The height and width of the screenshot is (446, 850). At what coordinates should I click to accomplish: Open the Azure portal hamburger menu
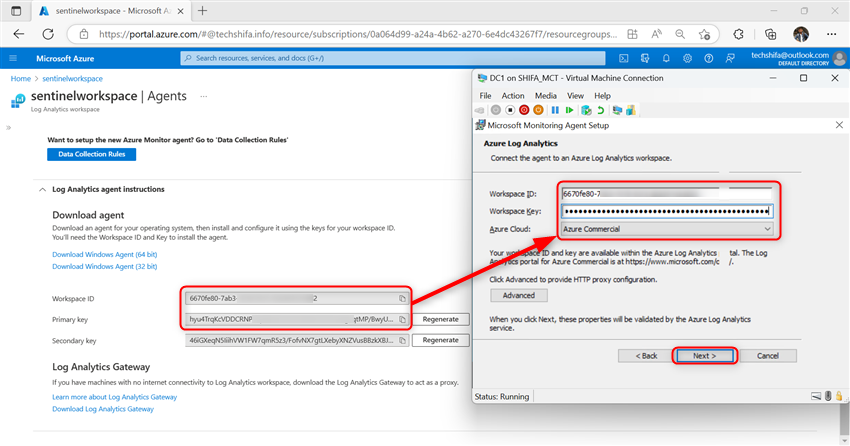14,58
